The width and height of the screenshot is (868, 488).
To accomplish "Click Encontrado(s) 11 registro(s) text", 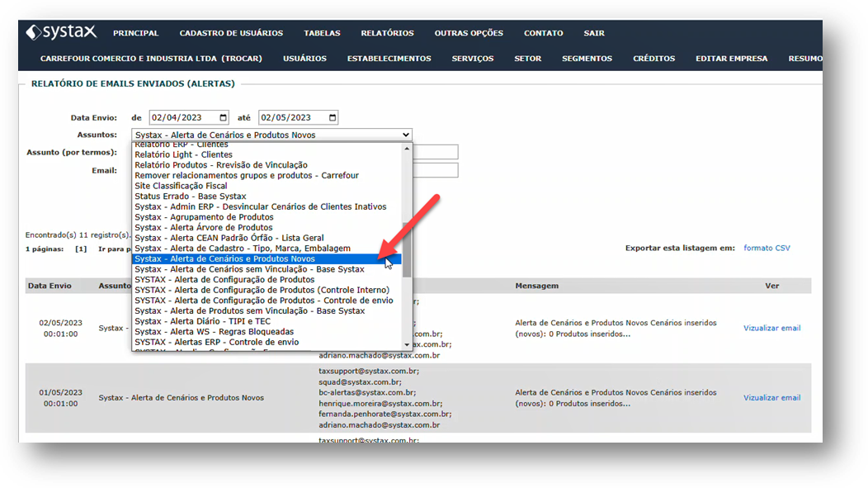I will coord(78,235).
